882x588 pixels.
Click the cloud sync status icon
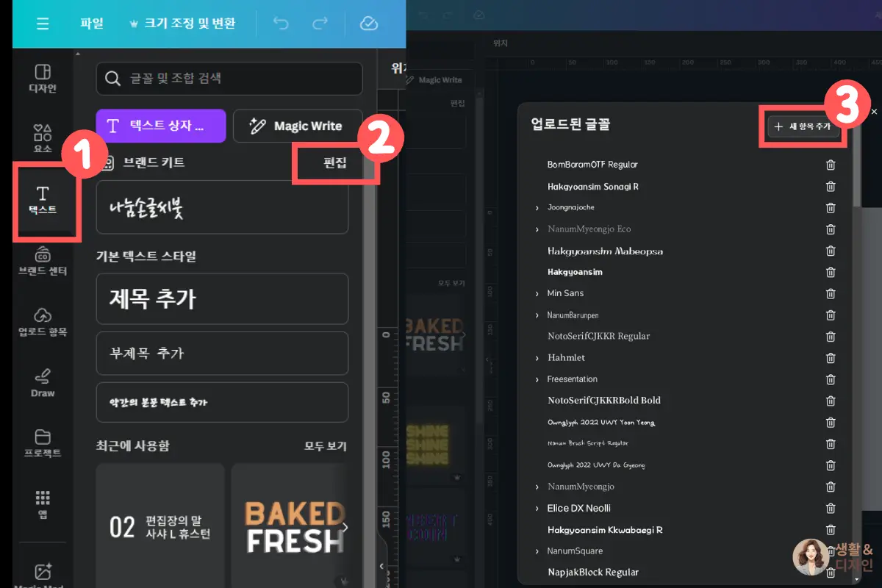click(x=370, y=24)
